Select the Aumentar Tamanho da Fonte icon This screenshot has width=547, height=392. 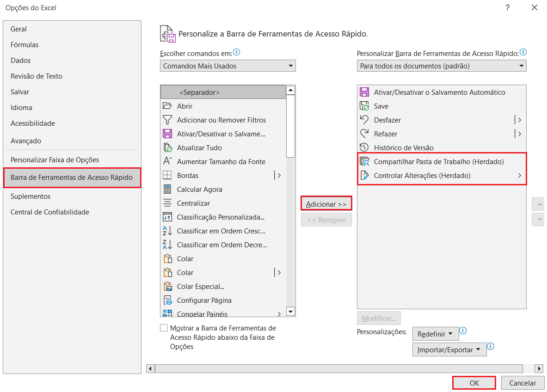pos(167,161)
